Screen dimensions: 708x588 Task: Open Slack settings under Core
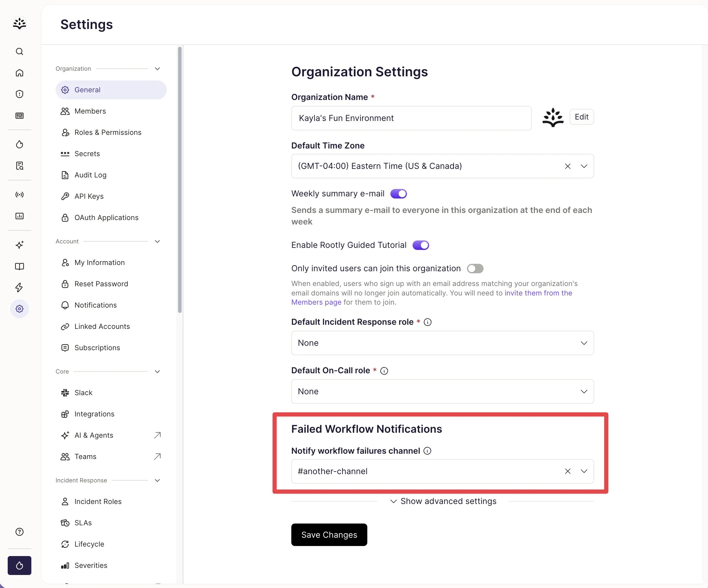click(111, 393)
